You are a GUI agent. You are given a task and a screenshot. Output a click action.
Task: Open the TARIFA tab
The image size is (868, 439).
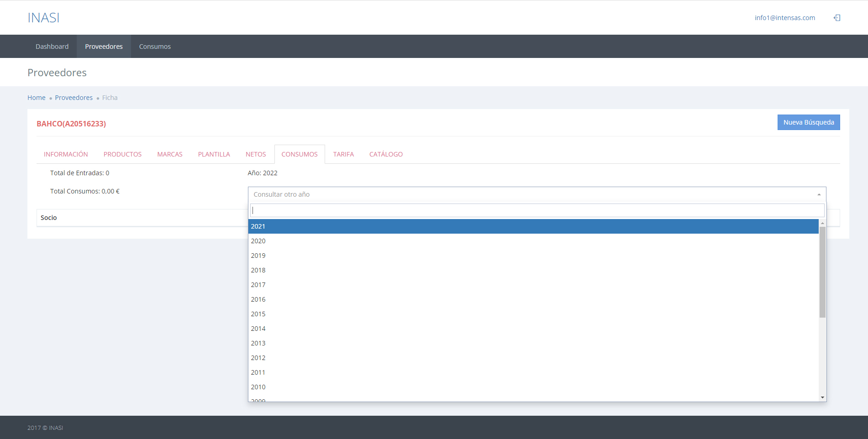[x=343, y=154]
